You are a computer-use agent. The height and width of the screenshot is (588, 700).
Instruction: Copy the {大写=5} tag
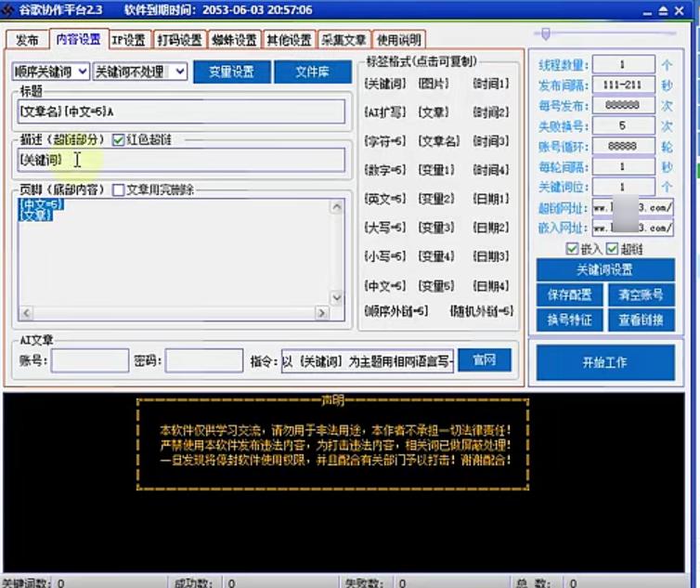385,228
